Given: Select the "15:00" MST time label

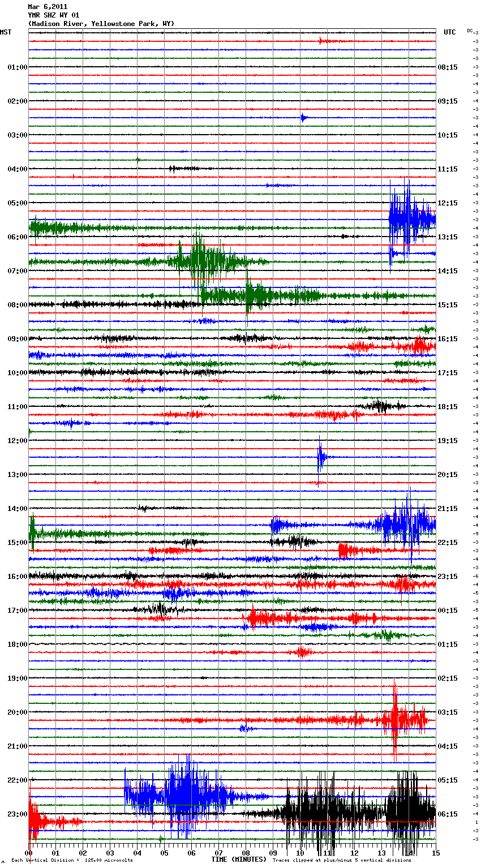Looking at the screenshot, I should coord(18,543).
